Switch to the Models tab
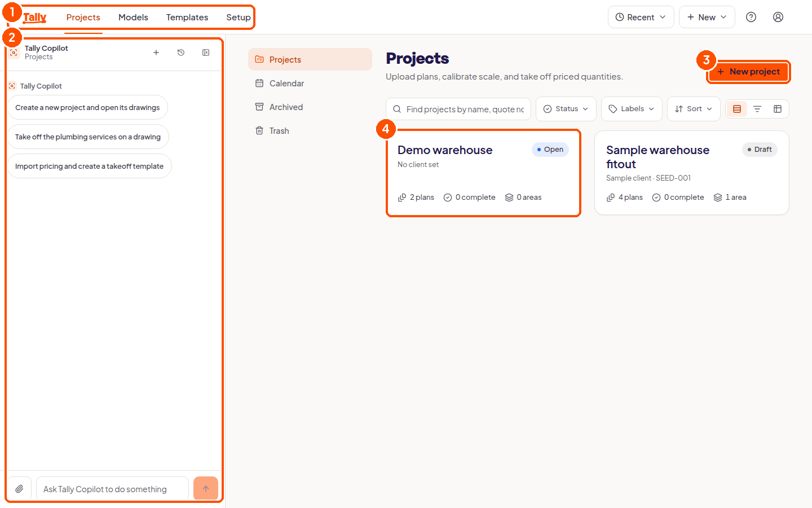The image size is (812, 508). pyautogui.click(x=133, y=17)
